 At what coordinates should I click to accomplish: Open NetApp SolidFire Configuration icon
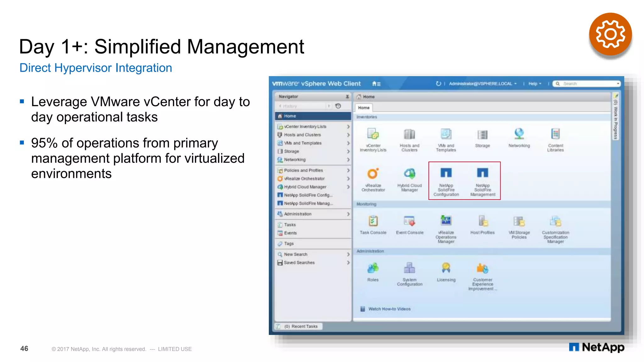(446, 173)
